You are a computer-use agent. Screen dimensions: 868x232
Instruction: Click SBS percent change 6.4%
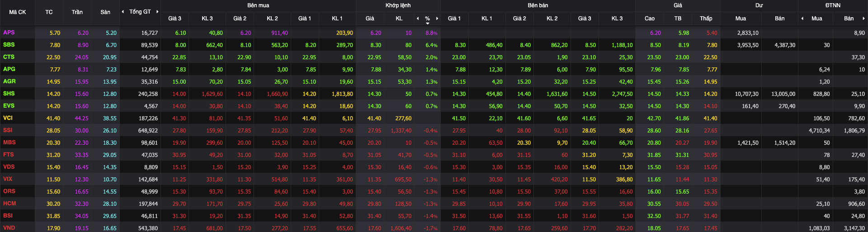point(431,45)
